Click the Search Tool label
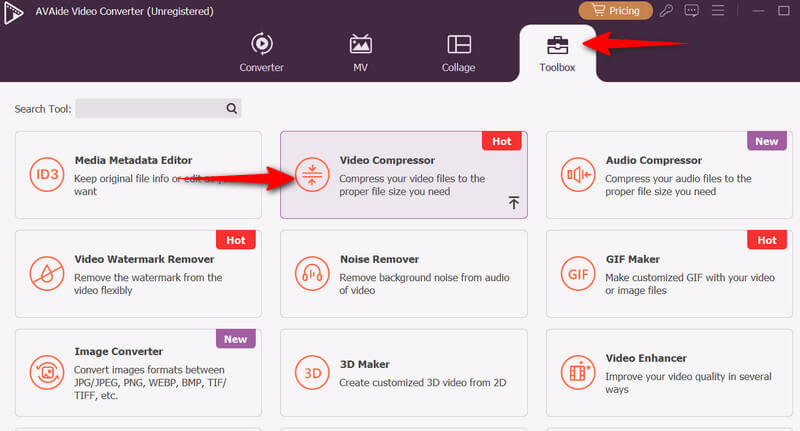Screen dimensions: 800x431 pos(43,109)
